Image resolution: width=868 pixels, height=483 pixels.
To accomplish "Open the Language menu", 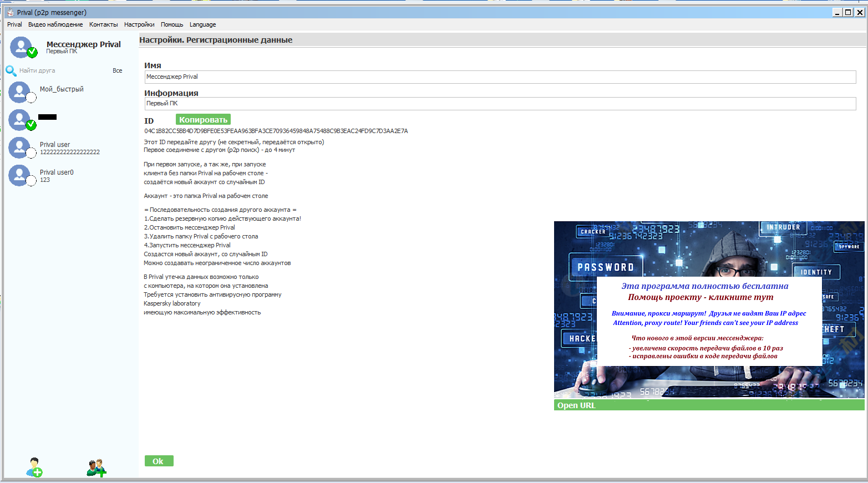I will point(202,24).
